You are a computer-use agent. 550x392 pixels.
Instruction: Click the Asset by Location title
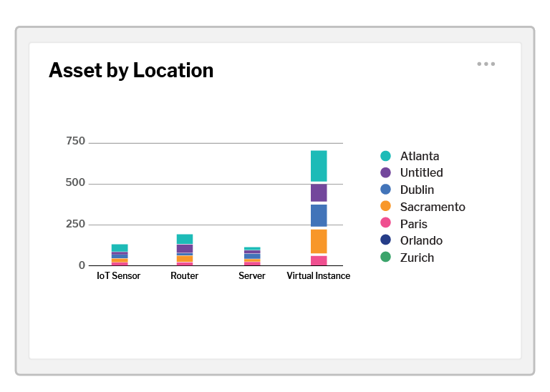point(131,70)
